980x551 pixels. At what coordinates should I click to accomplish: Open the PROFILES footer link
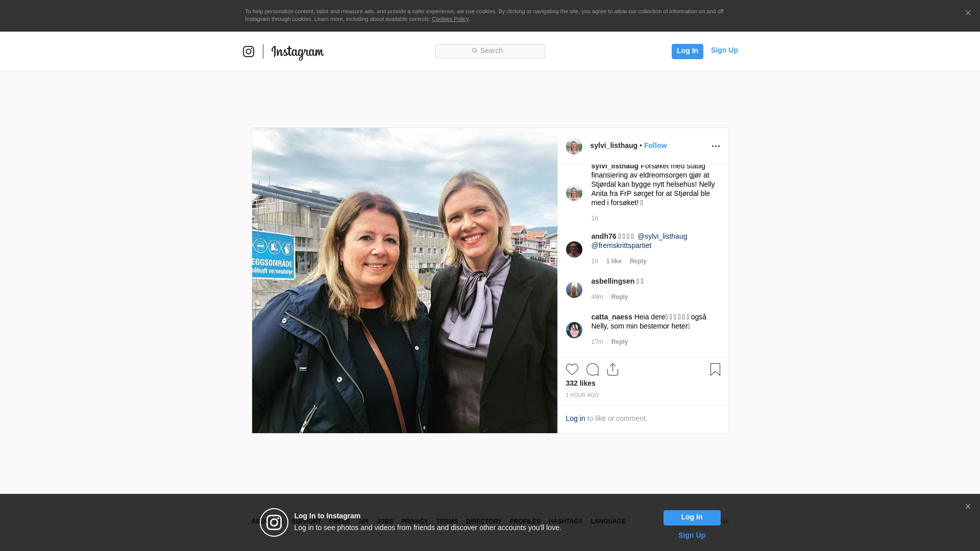coord(525,521)
